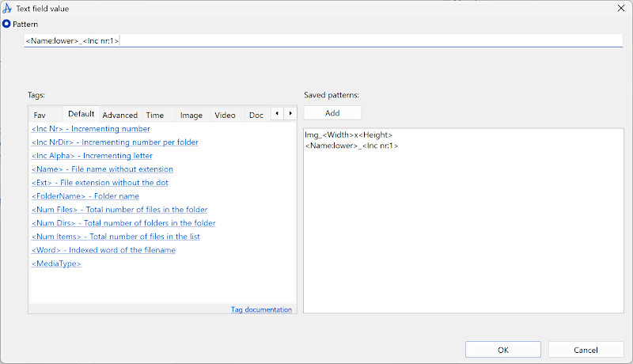Open the Doc tab

[256, 115]
